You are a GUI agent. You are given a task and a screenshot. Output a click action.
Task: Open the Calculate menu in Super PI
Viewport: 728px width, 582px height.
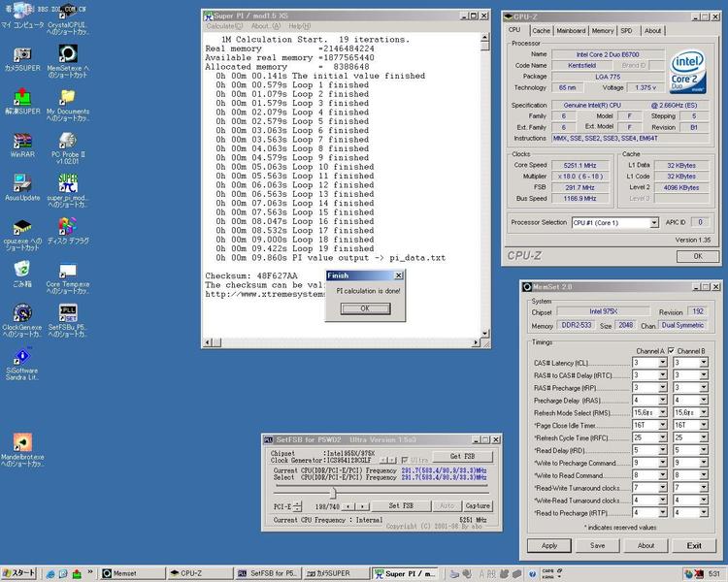(x=224, y=26)
